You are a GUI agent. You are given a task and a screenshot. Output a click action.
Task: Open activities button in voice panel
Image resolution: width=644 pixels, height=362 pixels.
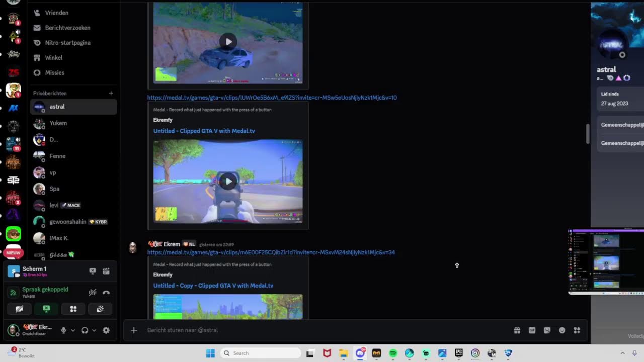(x=73, y=309)
